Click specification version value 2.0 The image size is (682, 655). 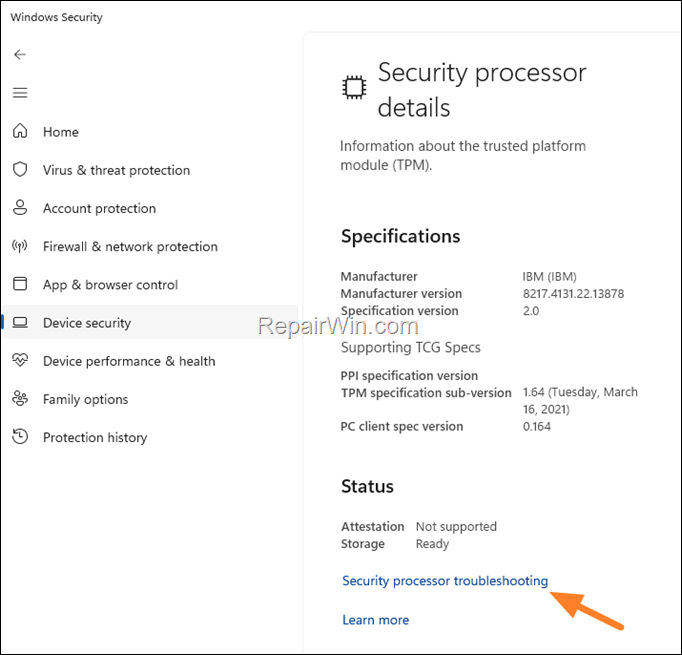pos(531,311)
